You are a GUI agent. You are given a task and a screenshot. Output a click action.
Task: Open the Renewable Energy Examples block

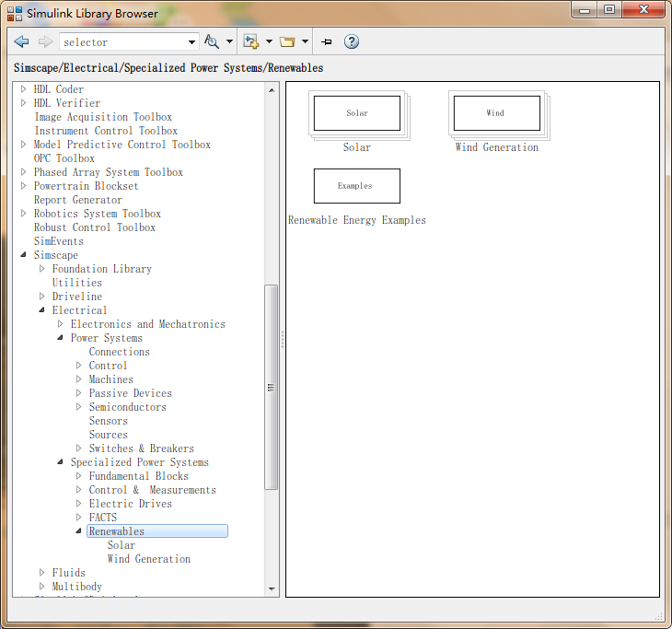point(357,186)
